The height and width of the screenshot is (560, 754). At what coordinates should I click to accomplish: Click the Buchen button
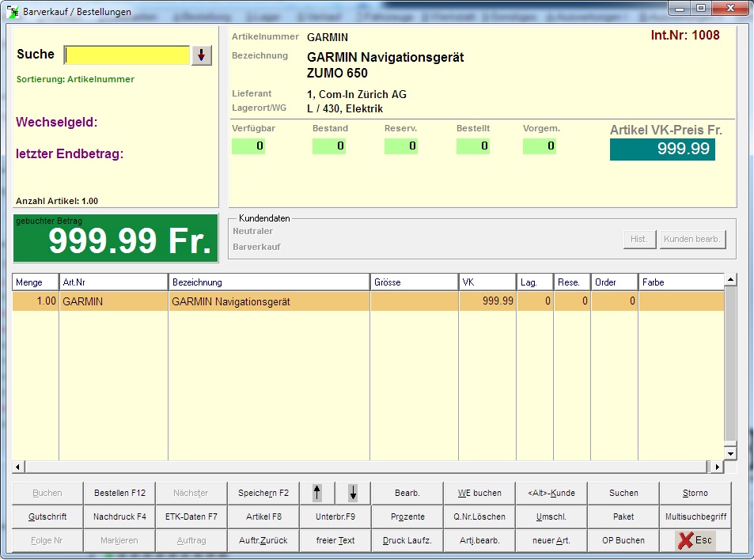(x=47, y=493)
